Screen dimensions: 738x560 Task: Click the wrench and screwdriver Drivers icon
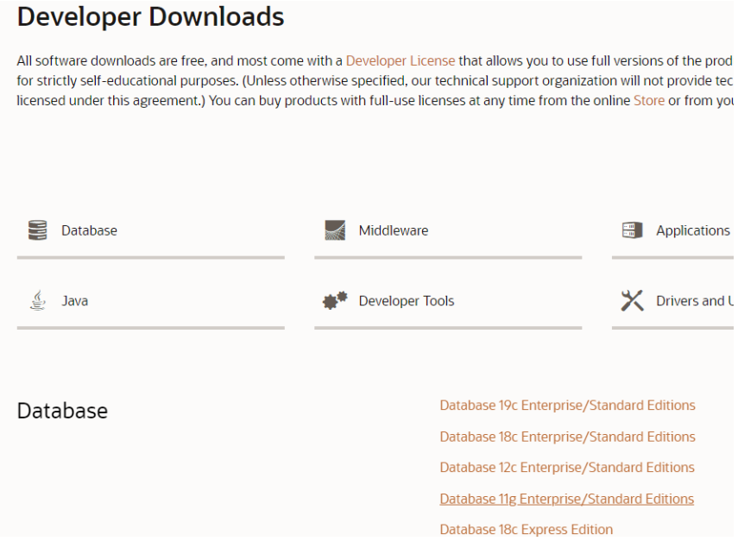pos(632,301)
